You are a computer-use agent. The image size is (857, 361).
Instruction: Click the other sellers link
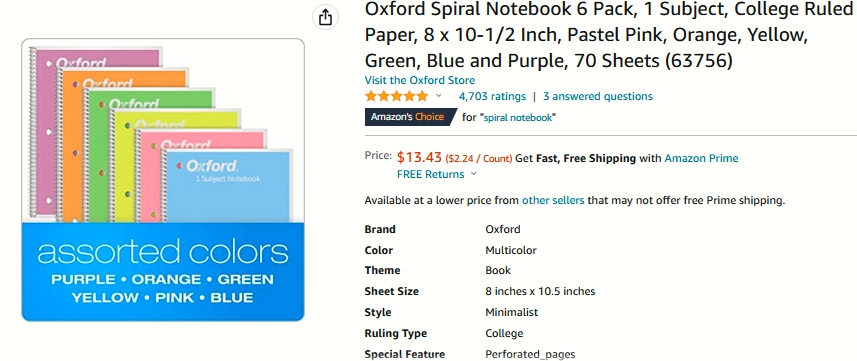click(x=553, y=200)
